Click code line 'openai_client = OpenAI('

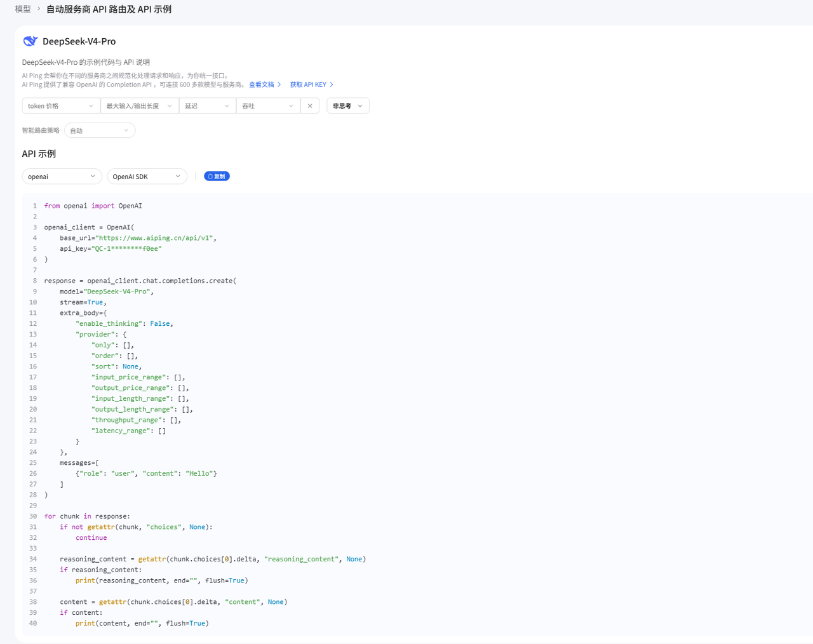[x=90, y=227]
